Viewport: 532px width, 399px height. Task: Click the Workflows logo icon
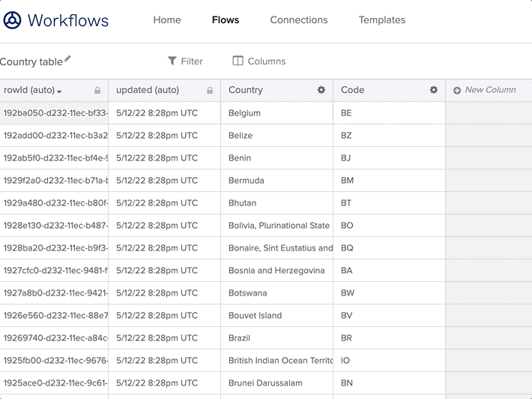(12, 20)
